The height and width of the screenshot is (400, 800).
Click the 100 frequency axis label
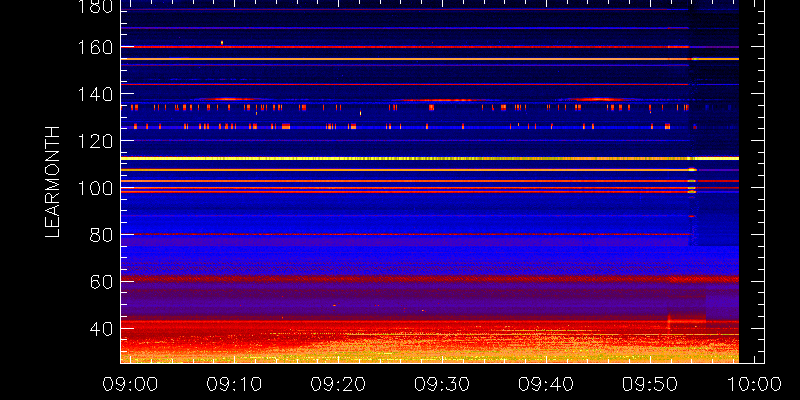click(x=95, y=188)
